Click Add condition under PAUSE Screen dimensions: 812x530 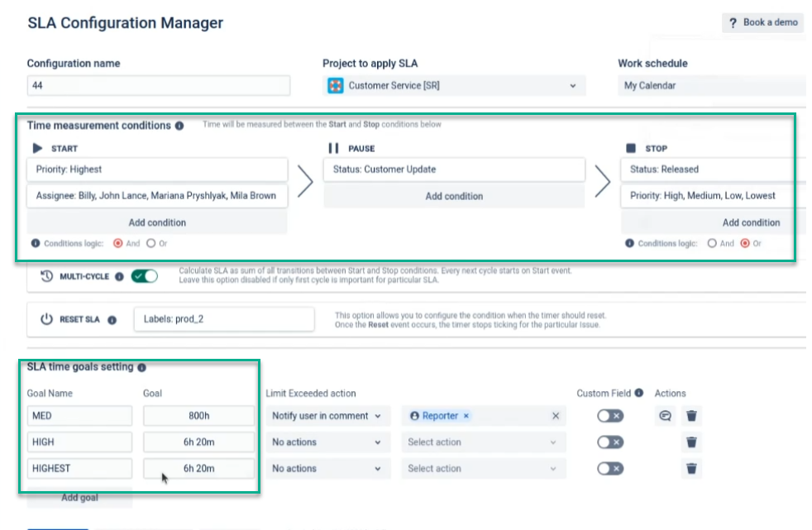pyautogui.click(x=454, y=196)
